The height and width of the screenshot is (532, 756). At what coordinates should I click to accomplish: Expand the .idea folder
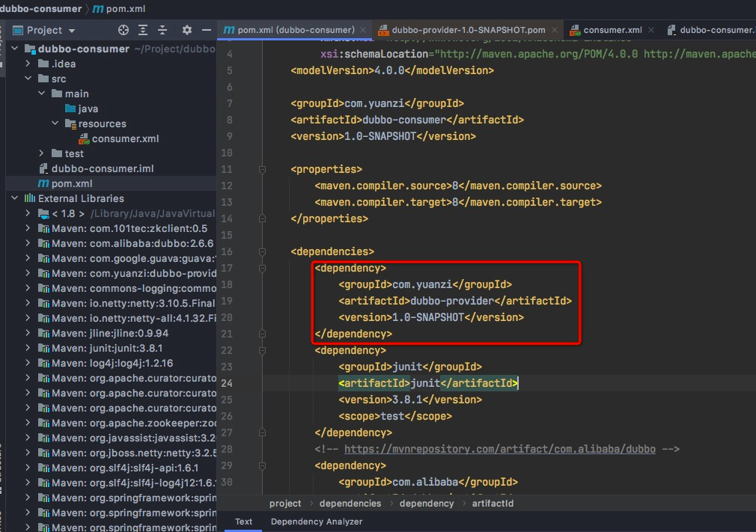pyautogui.click(x=28, y=63)
